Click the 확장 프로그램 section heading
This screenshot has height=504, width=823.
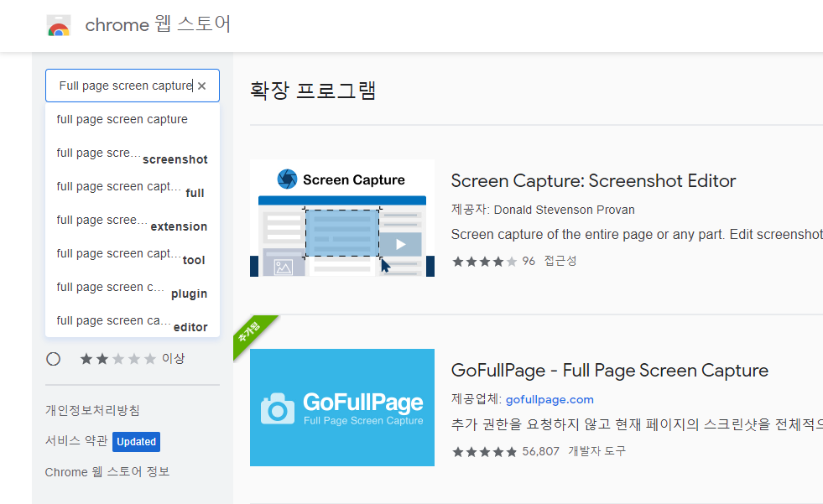tap(313, 91)
